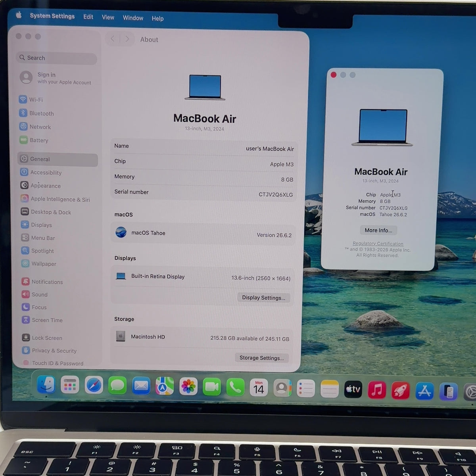Open the Window menu
This screenshot has height=476, width=476.
133,18
